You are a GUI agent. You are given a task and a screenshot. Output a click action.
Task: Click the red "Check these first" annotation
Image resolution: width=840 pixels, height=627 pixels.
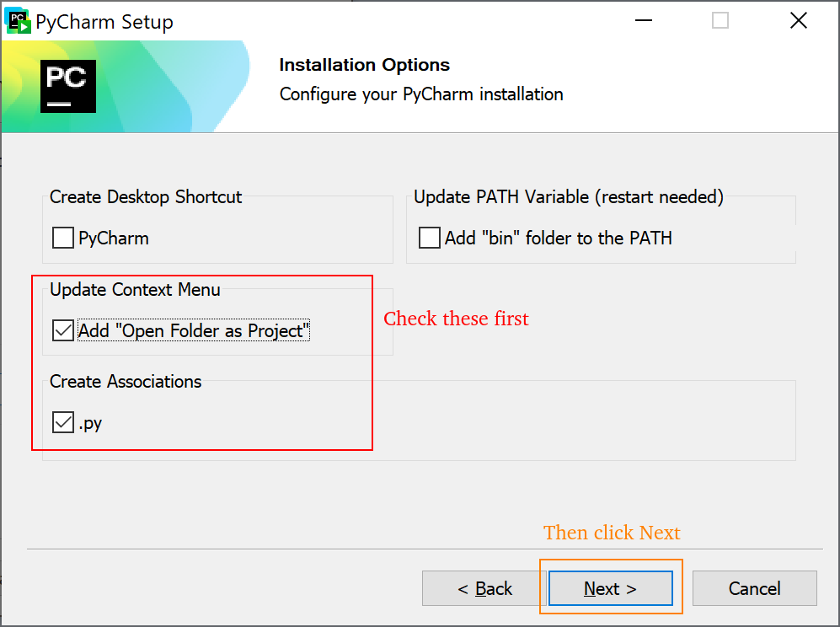click(456, 319)
